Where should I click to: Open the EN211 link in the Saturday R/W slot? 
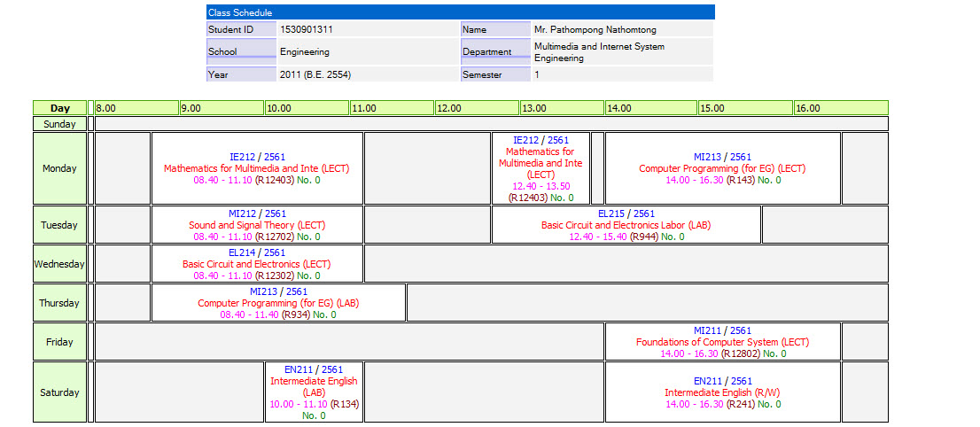coord(707,381)
